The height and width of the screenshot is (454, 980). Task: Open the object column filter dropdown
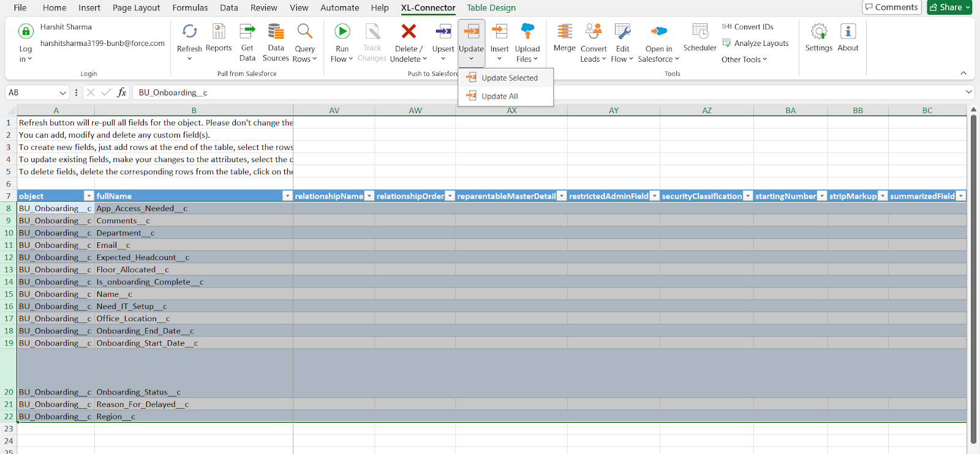pyautogui.click(x=89, y=196)
